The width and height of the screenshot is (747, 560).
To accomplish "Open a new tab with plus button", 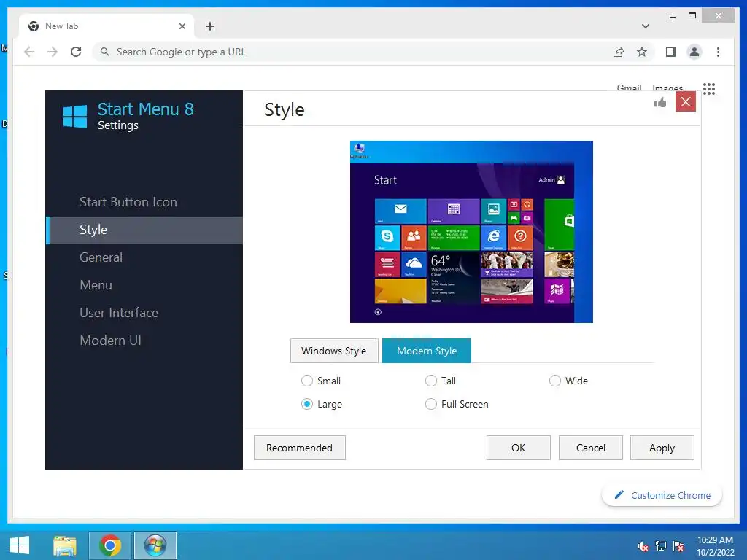I will 210,26.
